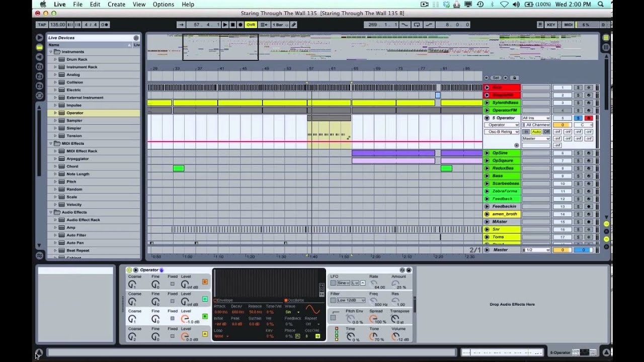The width and height of the screenshot is (644, 362).
Task: Start playback with the Play button
Action: pyautogui.click(x=225, y=25)
